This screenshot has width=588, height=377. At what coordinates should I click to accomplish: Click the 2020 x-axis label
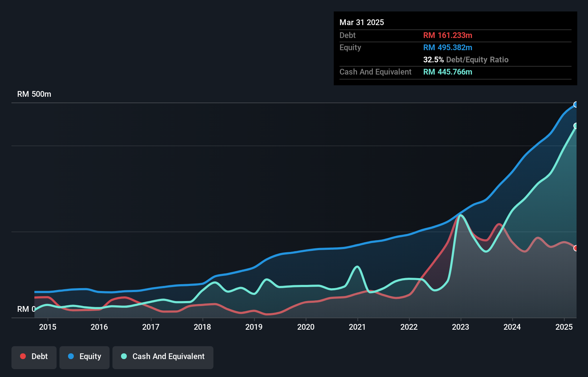[x=306, y=327]
